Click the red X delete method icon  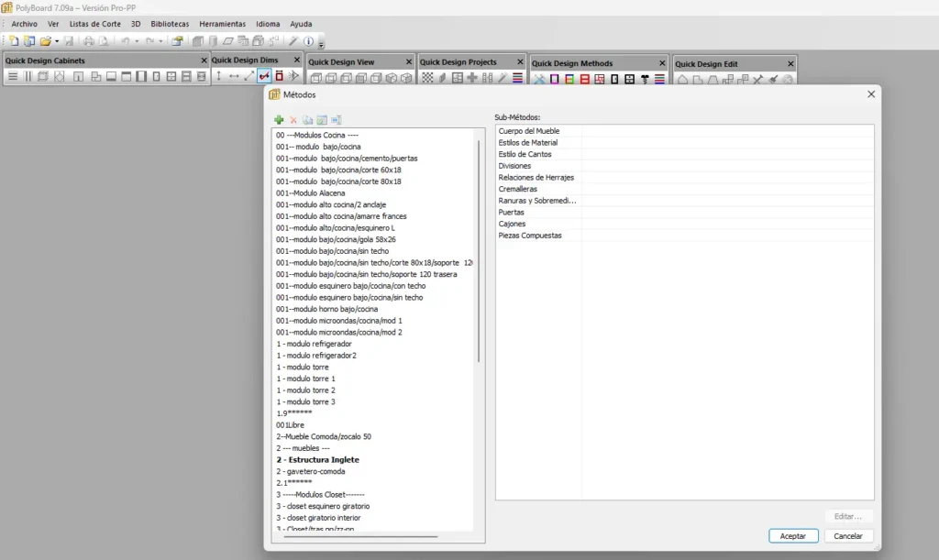(293, 120)
